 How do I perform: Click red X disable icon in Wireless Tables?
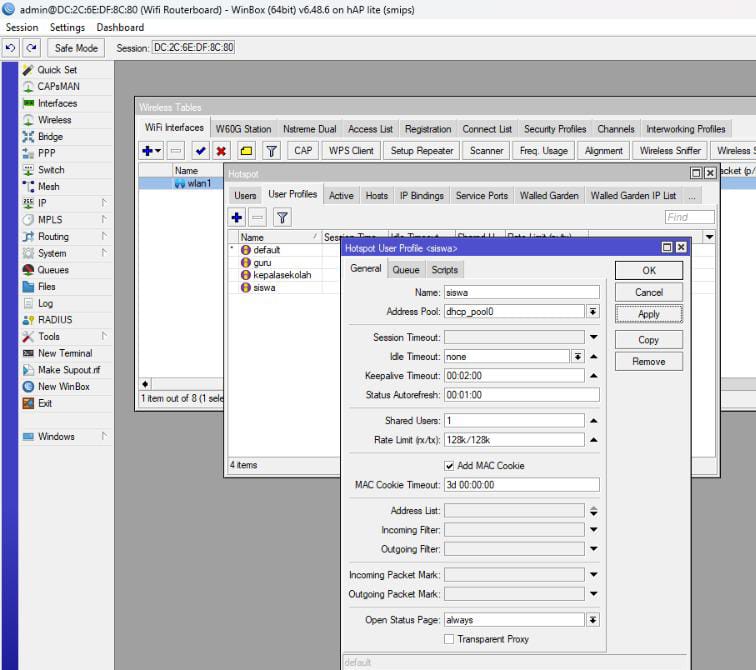[221, 151]
